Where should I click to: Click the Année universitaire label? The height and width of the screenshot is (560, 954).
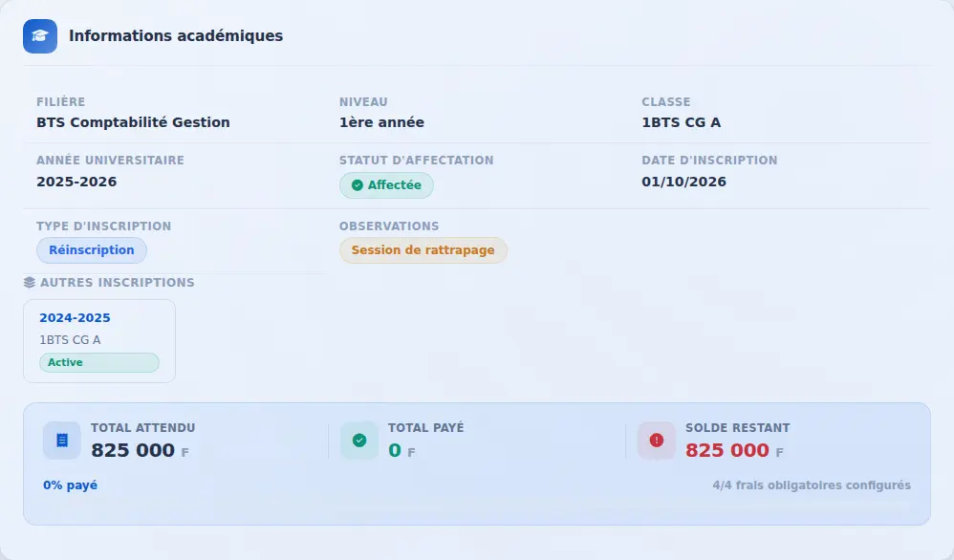[x=110, y=161]
